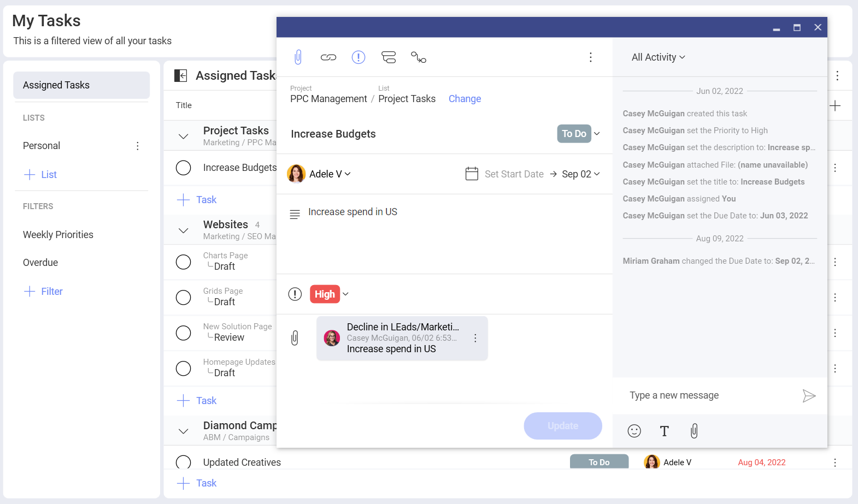The width and height of the screenshot is (858, 504).
Task: Click the Increase spend in US description
Action: pos(352,212)
